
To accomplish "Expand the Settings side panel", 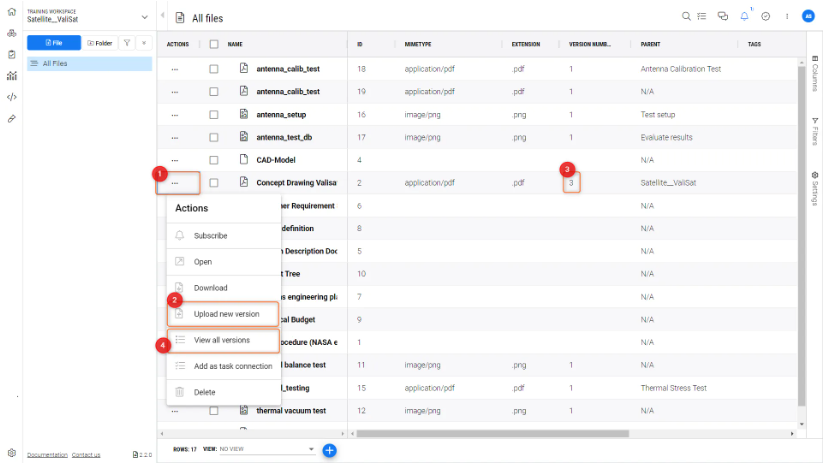I will point(815,188).
